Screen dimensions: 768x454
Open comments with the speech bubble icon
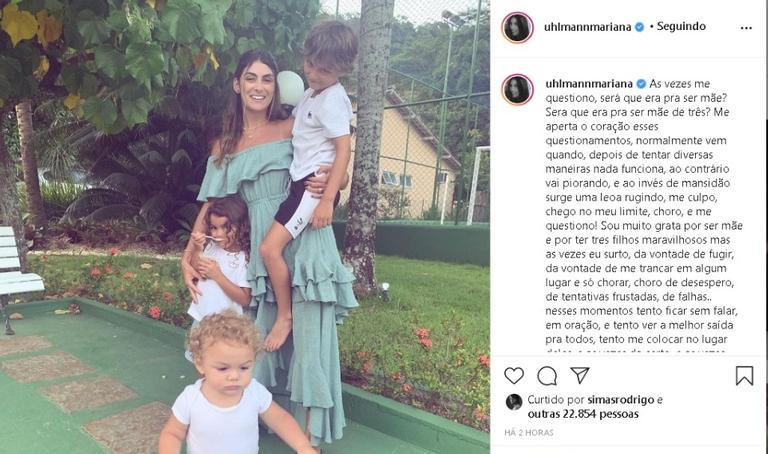point(547,376)
